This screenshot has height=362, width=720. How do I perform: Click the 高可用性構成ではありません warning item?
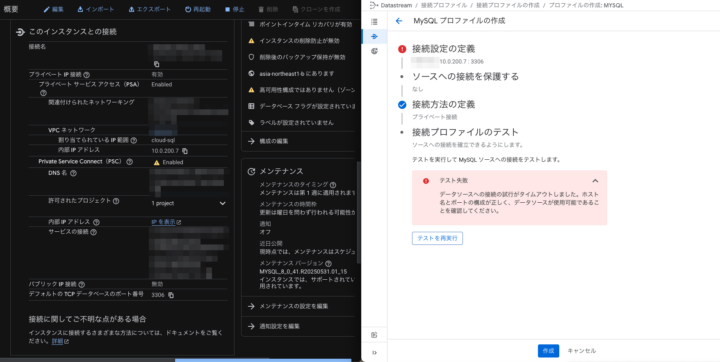click(302, 90)
